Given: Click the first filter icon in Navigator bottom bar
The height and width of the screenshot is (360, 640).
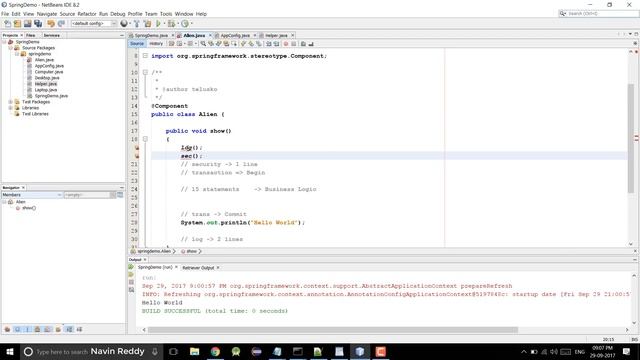Looking at the screenshot, I should (7, 329).
